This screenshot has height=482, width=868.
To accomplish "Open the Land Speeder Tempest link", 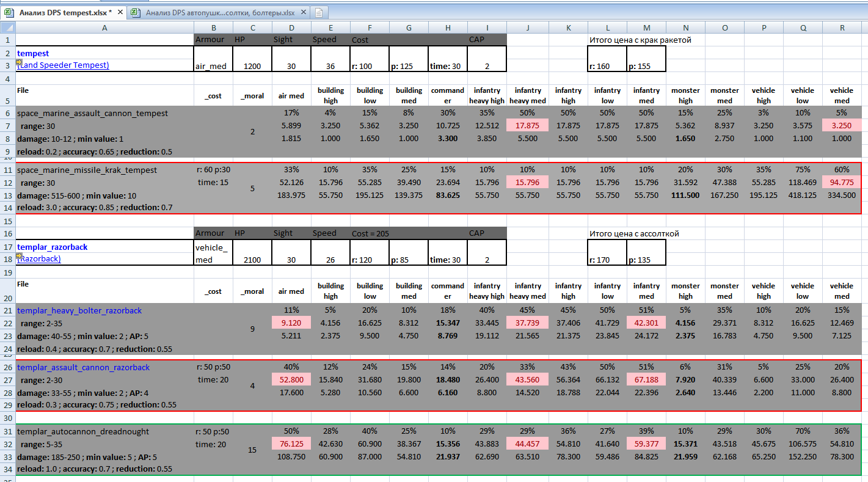I will pos(64,65).
